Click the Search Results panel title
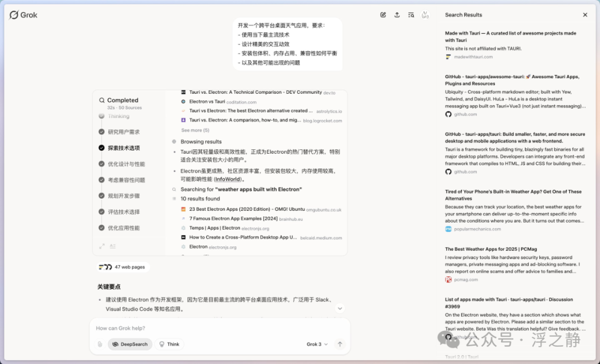This screenshot has height=364, width=600. [x=463, y=15]
